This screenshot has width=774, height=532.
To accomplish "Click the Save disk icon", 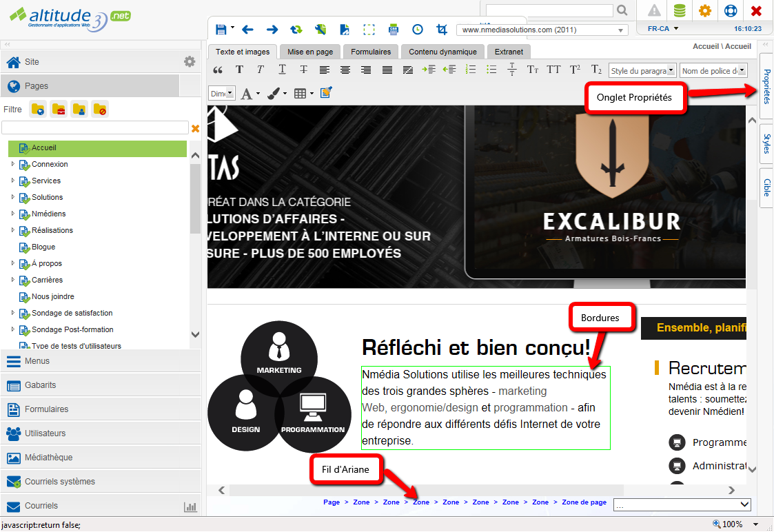I will [x=221, y=30].
